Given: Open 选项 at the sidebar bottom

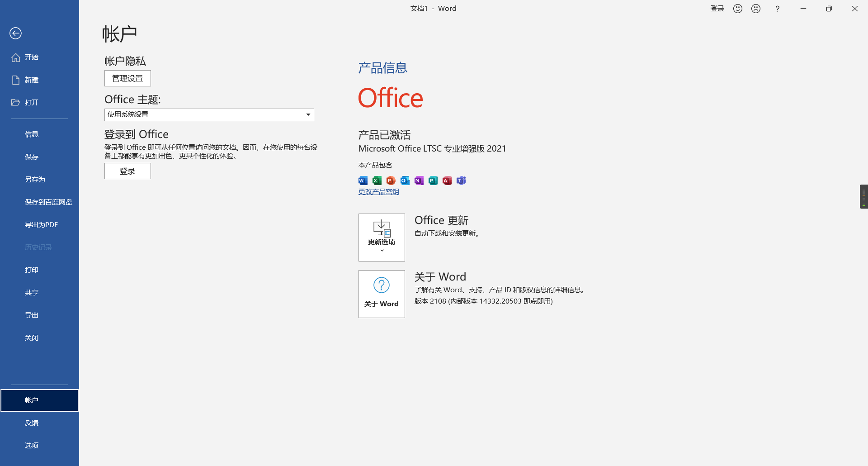Looking at the screenshot, I should [31, 446].
